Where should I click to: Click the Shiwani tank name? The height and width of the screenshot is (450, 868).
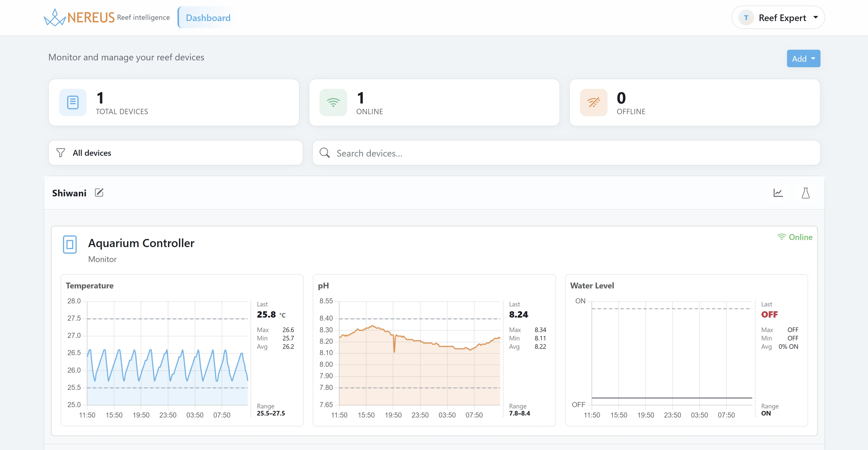tap(69, 193)
